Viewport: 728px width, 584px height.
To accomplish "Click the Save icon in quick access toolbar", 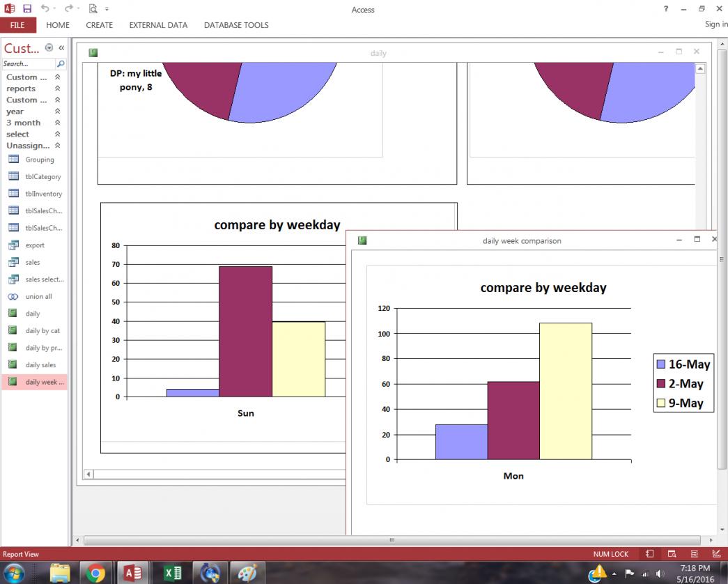I will click(x=27, y=8).
